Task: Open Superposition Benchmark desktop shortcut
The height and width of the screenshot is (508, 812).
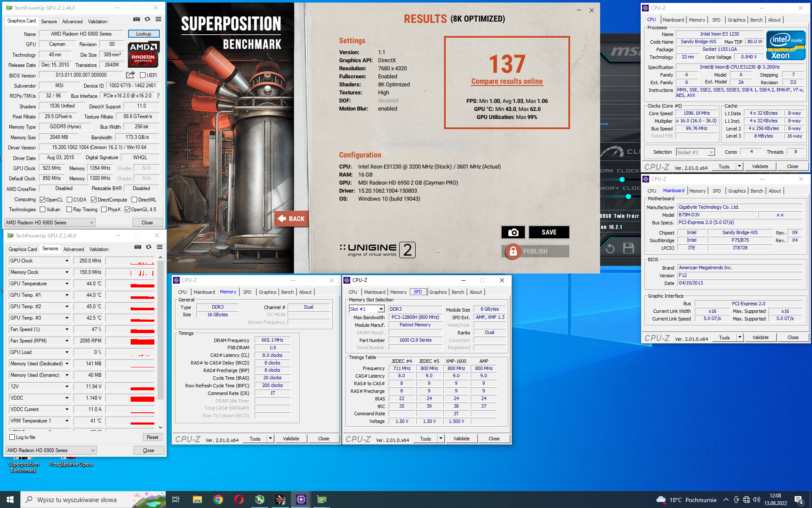Action: point(23,465)
